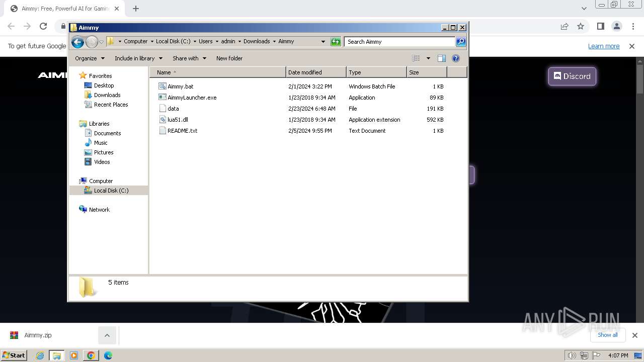Open Microsoft Edge from taskbar

108,355
